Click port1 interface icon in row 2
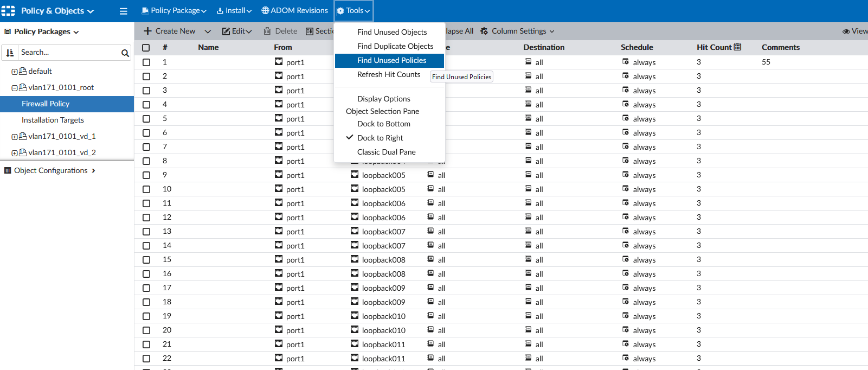 (279, 76)
